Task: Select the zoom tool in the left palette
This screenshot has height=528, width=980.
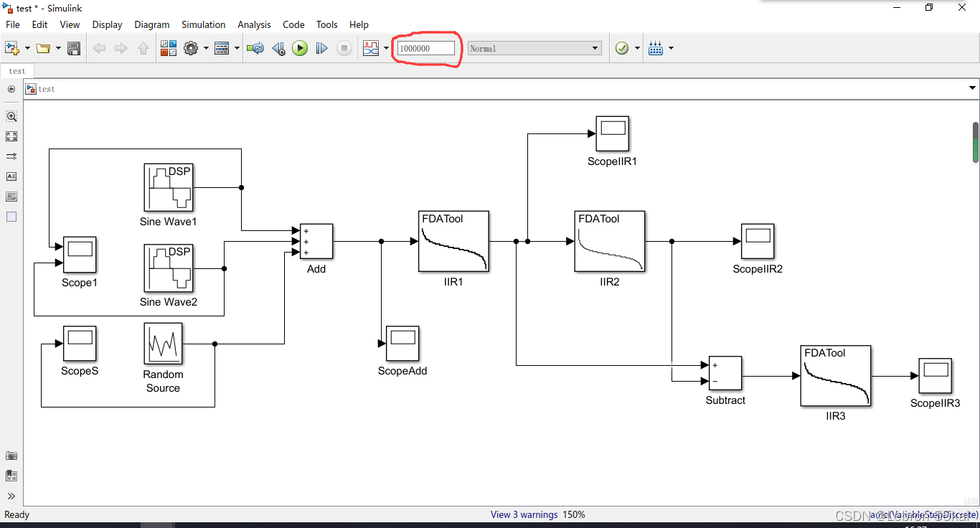Action: click(x=11, y=116)
